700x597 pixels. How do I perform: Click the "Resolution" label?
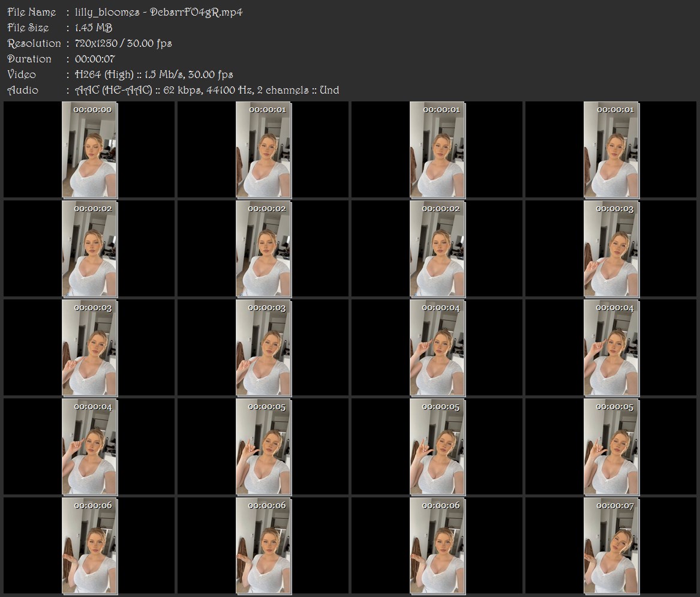tap(34, 43)
